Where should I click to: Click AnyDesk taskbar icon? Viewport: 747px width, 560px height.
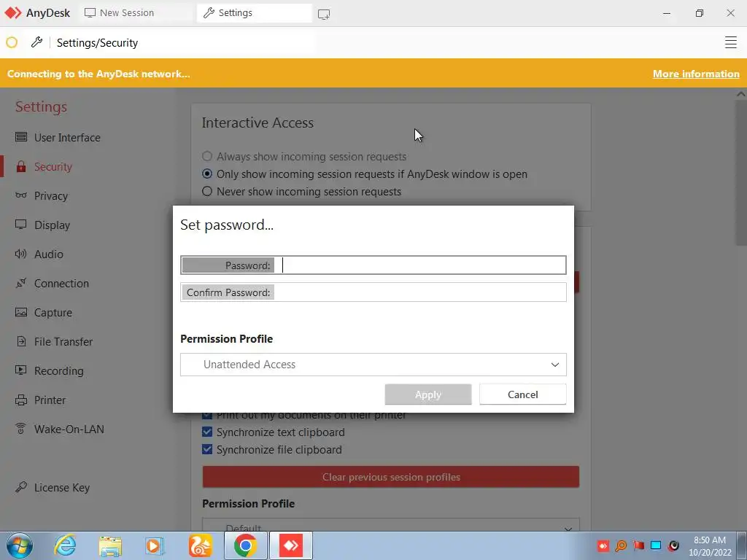291,545
